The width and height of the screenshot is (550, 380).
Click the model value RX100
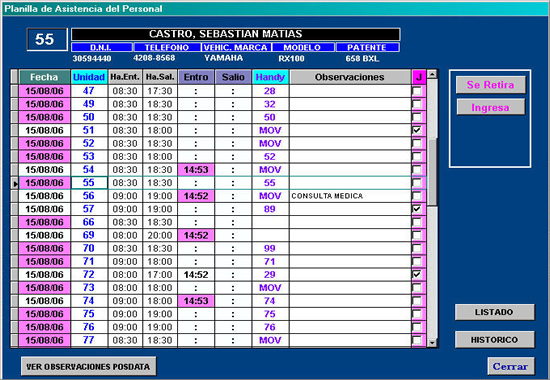291,59
